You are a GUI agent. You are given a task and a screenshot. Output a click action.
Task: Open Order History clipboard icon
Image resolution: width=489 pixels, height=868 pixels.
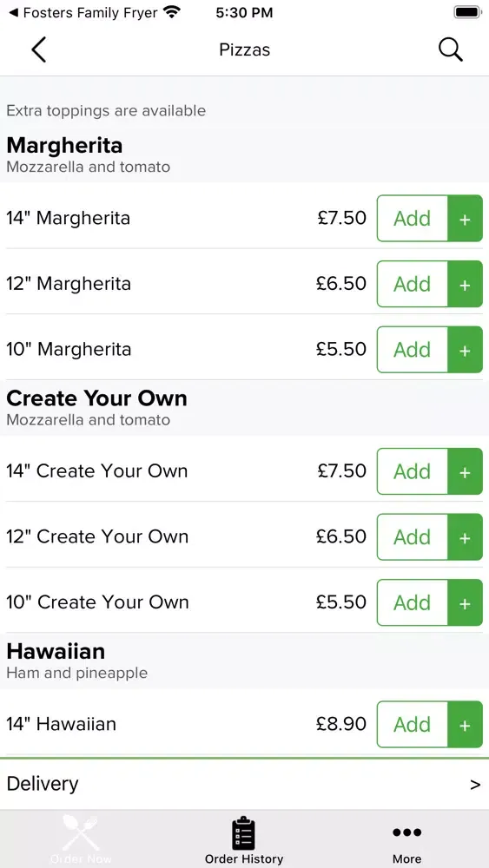tap(244, 833)
